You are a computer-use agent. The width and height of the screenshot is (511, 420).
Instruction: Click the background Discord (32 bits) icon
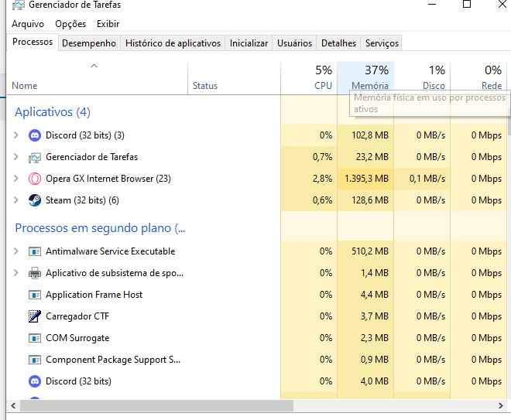(x=35, y=381)
